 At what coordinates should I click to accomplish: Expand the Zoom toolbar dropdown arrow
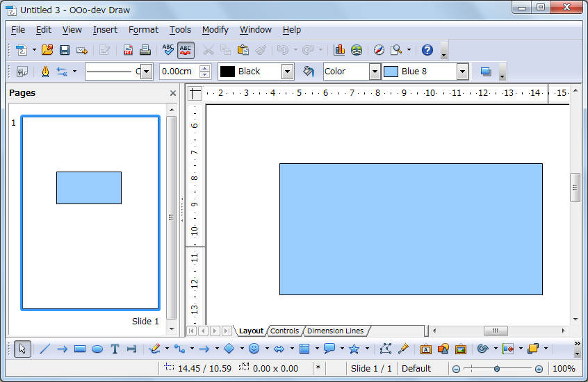coord(409,50)
